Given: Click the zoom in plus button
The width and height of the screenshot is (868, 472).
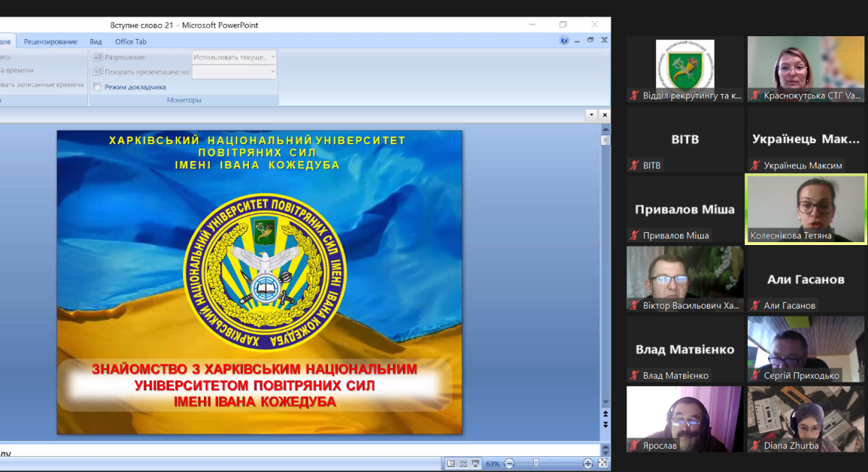Looking at the screenshot, I should [x=588, y=463].
